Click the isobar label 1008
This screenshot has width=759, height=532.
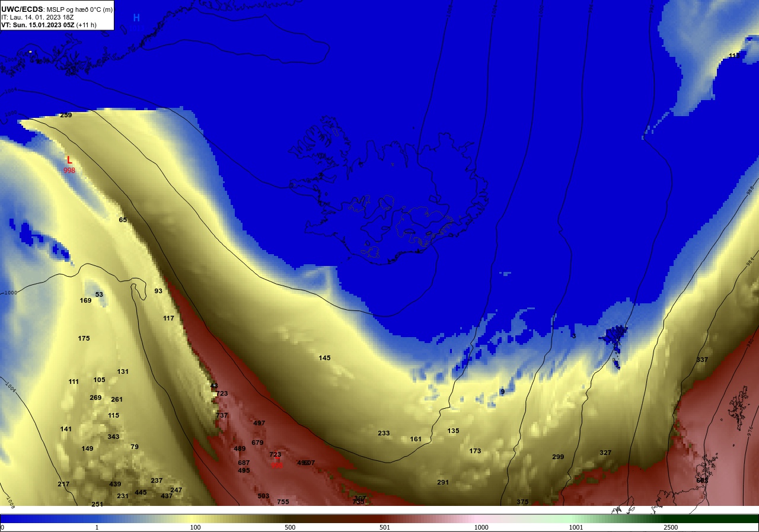tap(10, 503)
